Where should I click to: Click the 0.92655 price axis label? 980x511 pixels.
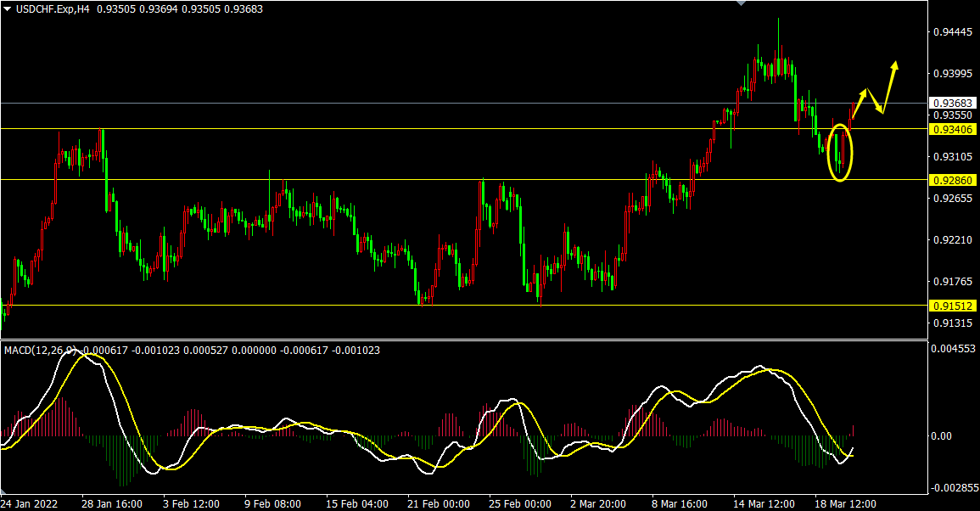tap(953, 199)
